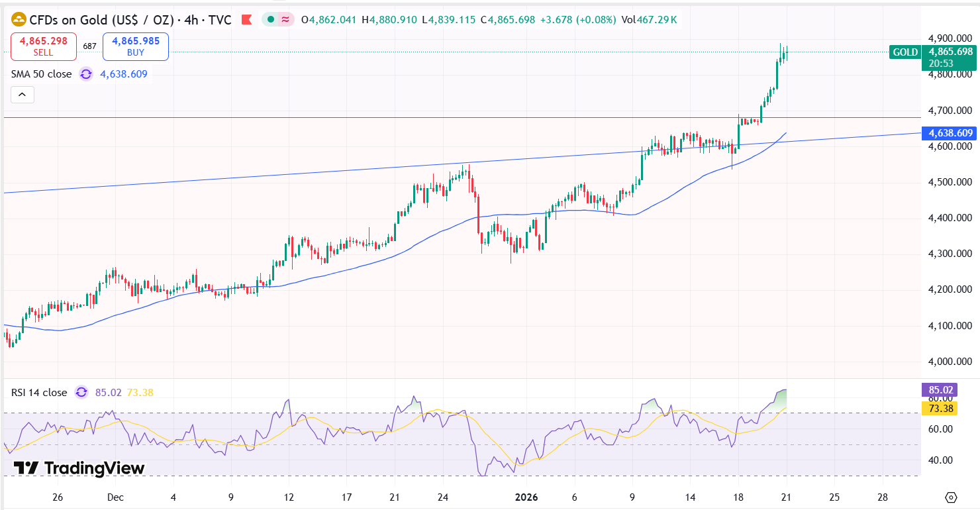Click the blue BUY button
Viewport: 980px width, 510px height.
tap(135, 46)
